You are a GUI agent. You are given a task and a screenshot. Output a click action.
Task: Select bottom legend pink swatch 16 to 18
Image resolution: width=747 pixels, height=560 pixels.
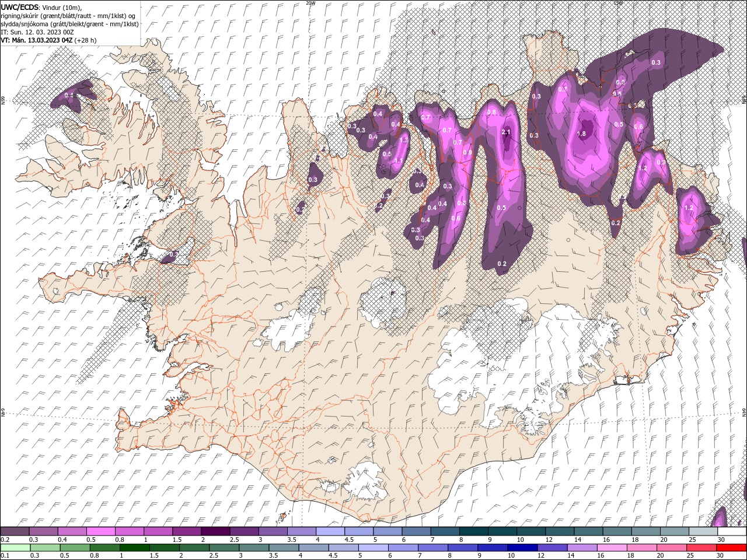pos(611,547)
